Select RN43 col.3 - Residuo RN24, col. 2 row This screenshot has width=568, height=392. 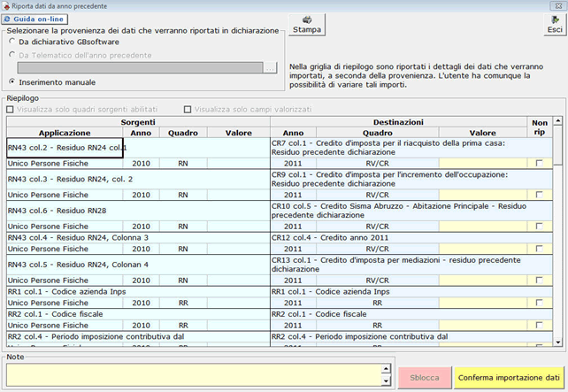click(x=138, y=180)
